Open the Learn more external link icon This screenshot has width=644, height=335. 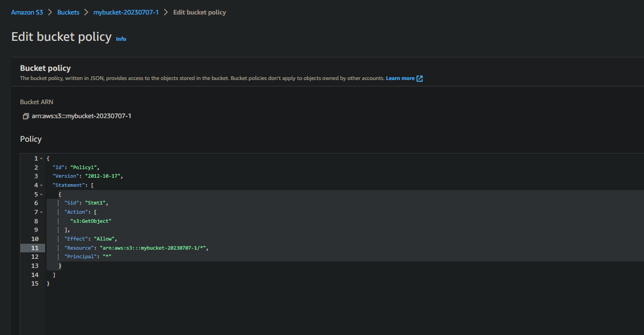(x=420, y=78)
